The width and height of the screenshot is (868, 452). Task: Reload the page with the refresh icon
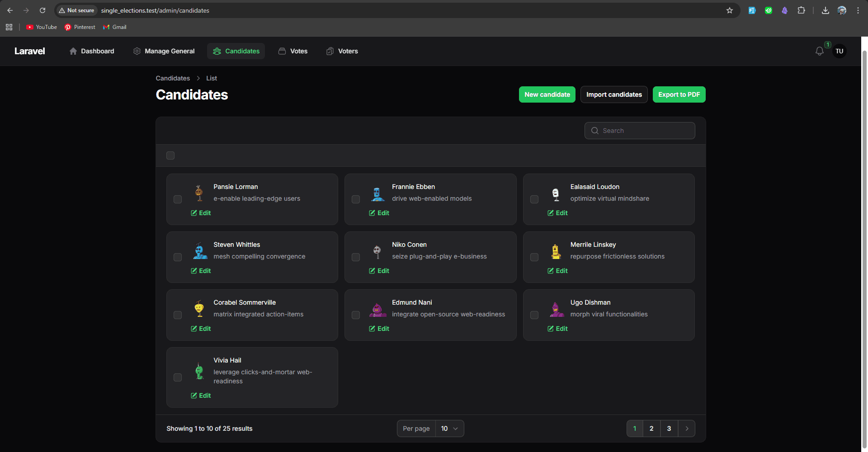pos(42,10)
